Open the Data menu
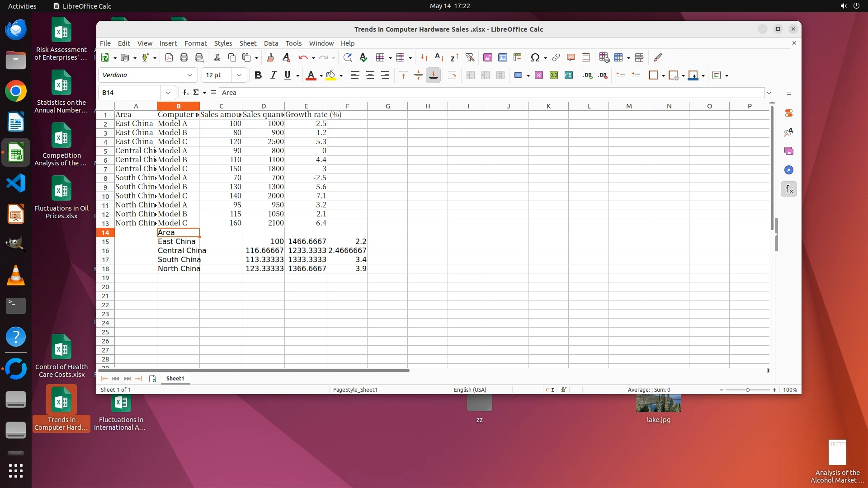 [271, 43]
